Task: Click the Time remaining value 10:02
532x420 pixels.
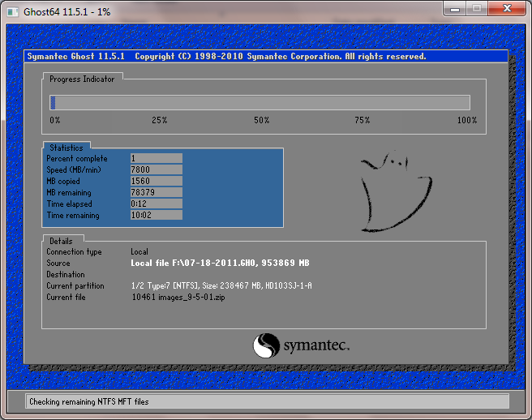Action: tap(156, 216)
